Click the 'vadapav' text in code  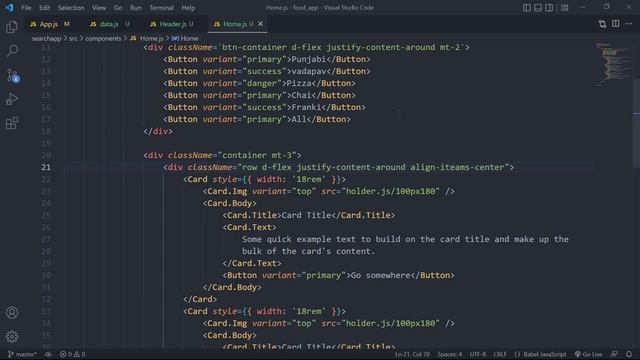click(309, 71)
